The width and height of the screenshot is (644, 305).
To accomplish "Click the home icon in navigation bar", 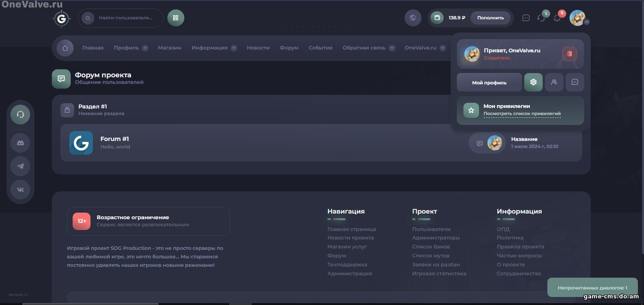I will [65, 48].
